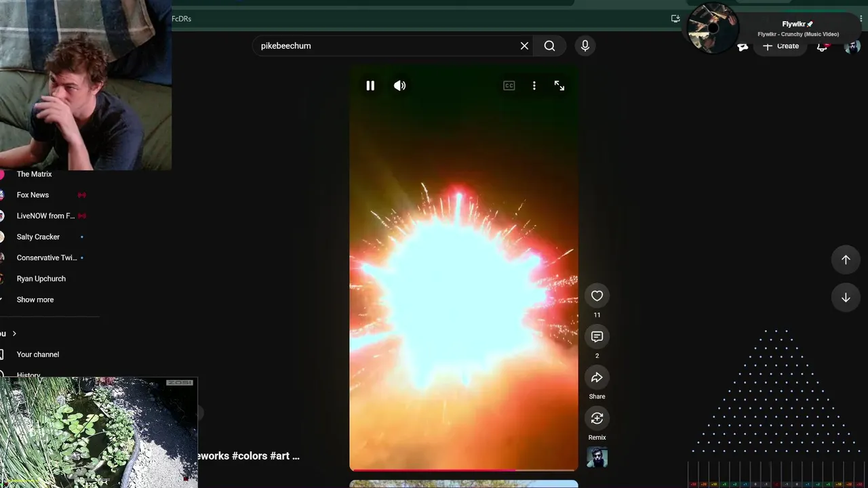Screen dimensions: 868x488
Task: Share this Short
Action: (597, 378)
